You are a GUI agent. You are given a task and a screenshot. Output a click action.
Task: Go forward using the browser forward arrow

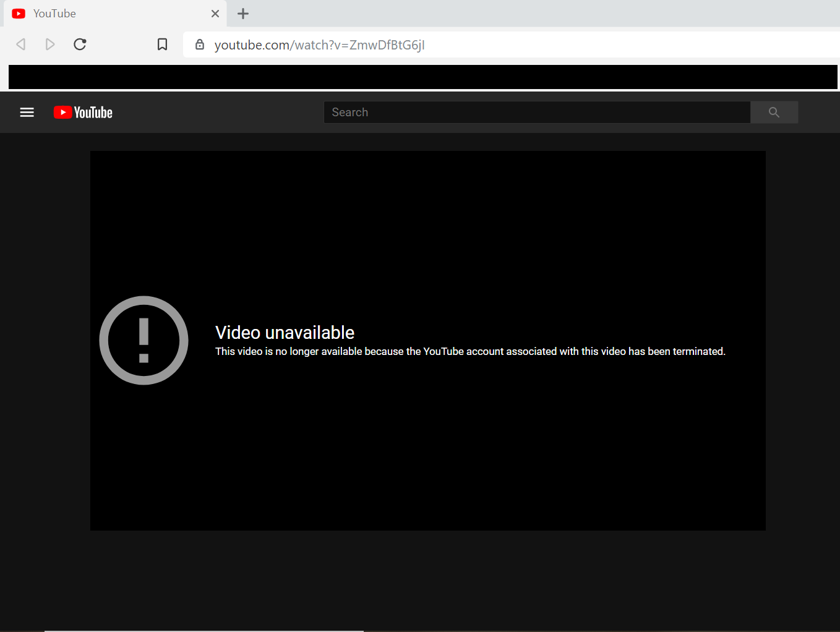point(50,45)
